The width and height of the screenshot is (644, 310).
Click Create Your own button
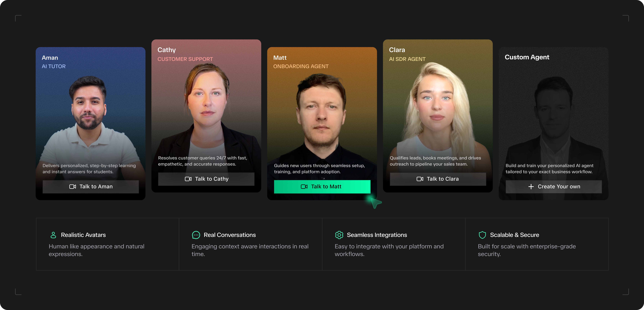tap(554, 187)
